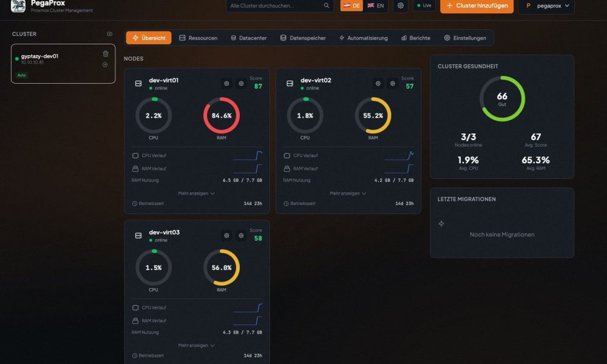Click the add cluster group folder icon
The image size is (607, 364).
tap(109, 34)
